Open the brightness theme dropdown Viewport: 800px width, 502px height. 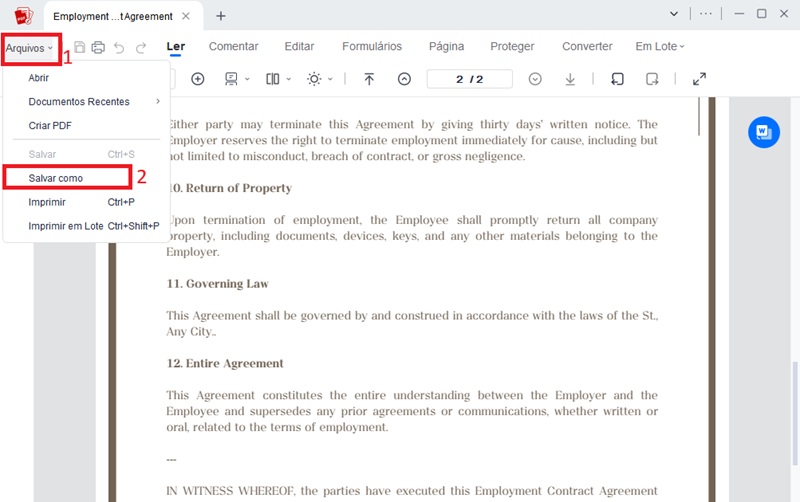tap(319, 79)
